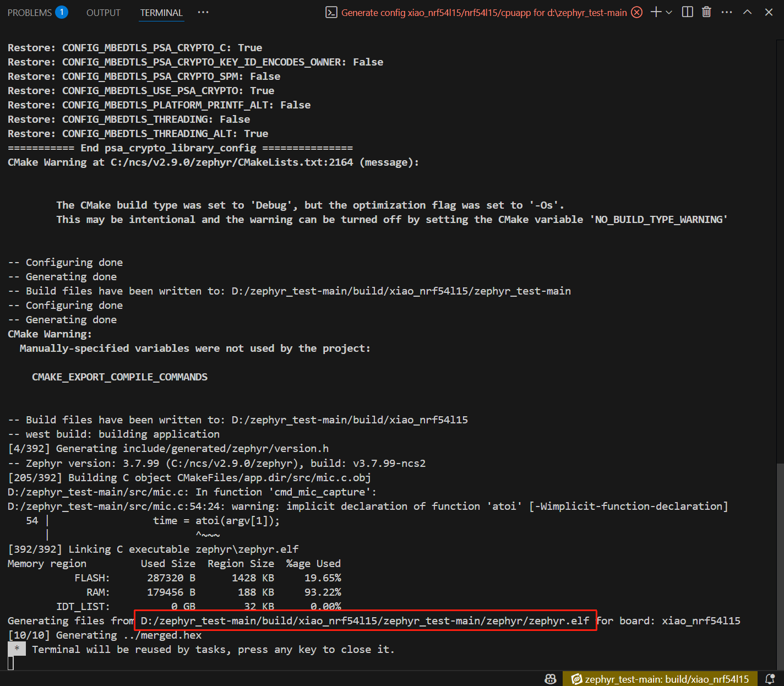Maximize panel size with chevron up
784x686 pixels.
tap(747, 12)
